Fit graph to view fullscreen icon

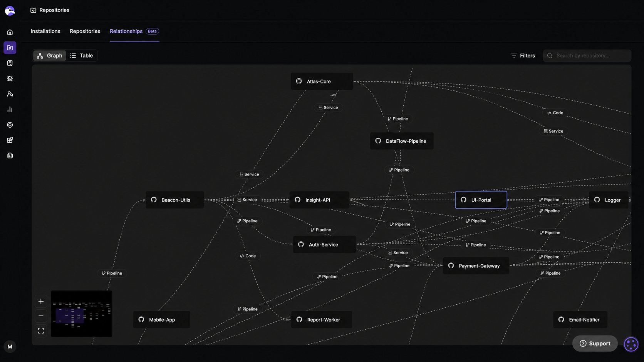point(41,330)
